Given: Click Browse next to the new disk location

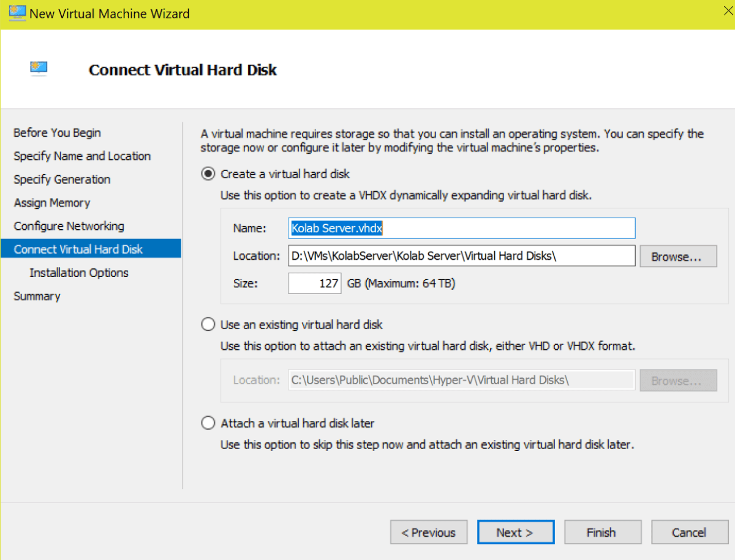Looking at the screenshot, I should point(678,255).
